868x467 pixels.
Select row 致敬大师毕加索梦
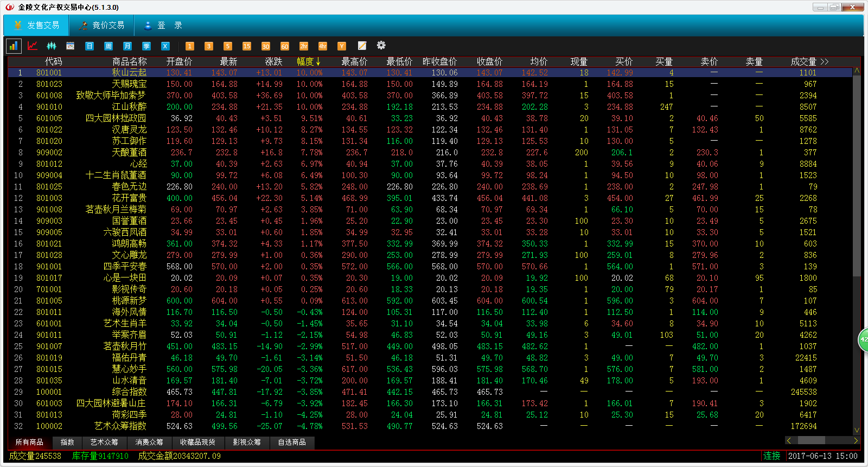430,96
